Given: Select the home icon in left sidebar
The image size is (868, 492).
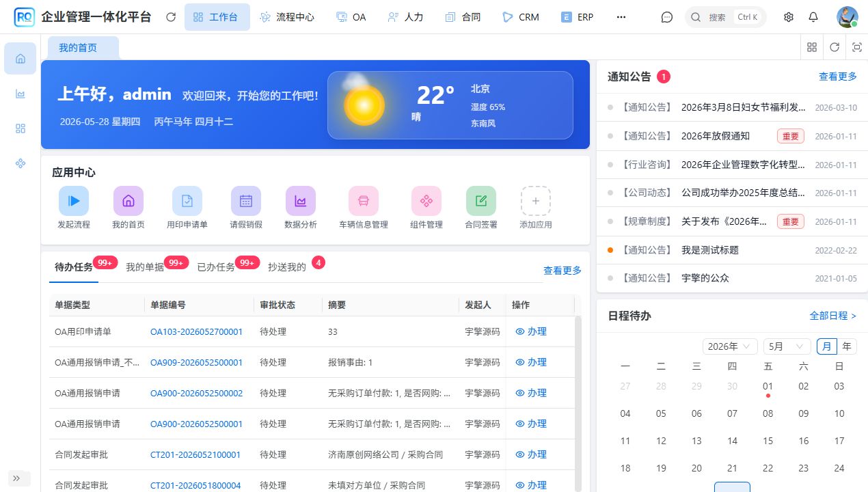Looking at the screenshot, I should tap(21, 58).
